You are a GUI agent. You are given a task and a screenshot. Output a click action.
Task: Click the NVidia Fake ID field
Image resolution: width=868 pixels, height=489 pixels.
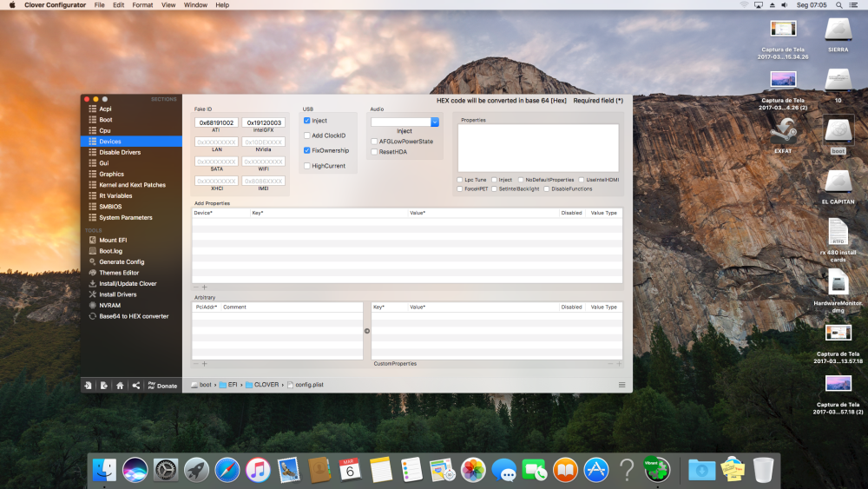pos(264,142)
